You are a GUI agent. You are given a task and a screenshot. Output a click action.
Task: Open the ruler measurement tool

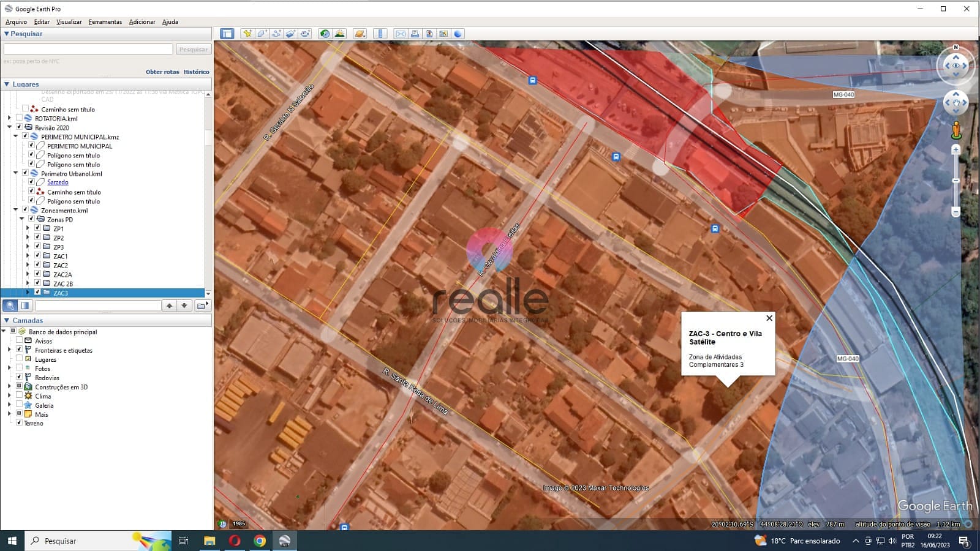click(380, 34)
